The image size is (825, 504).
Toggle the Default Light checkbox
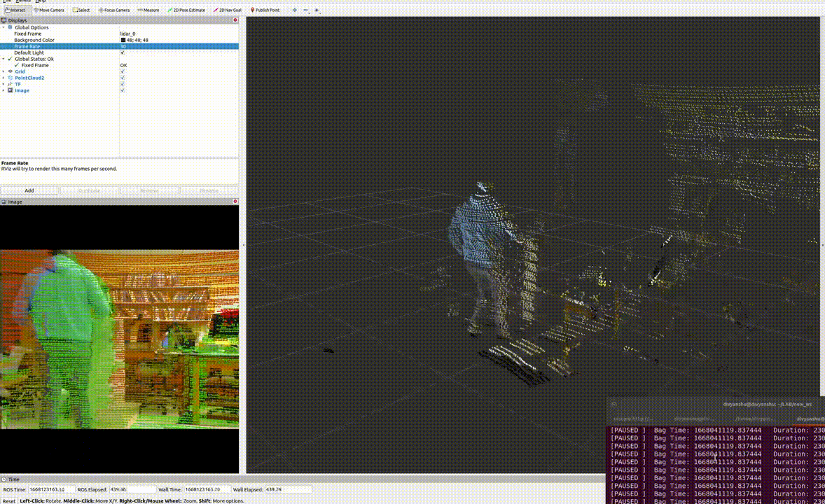tap(123, 52)
